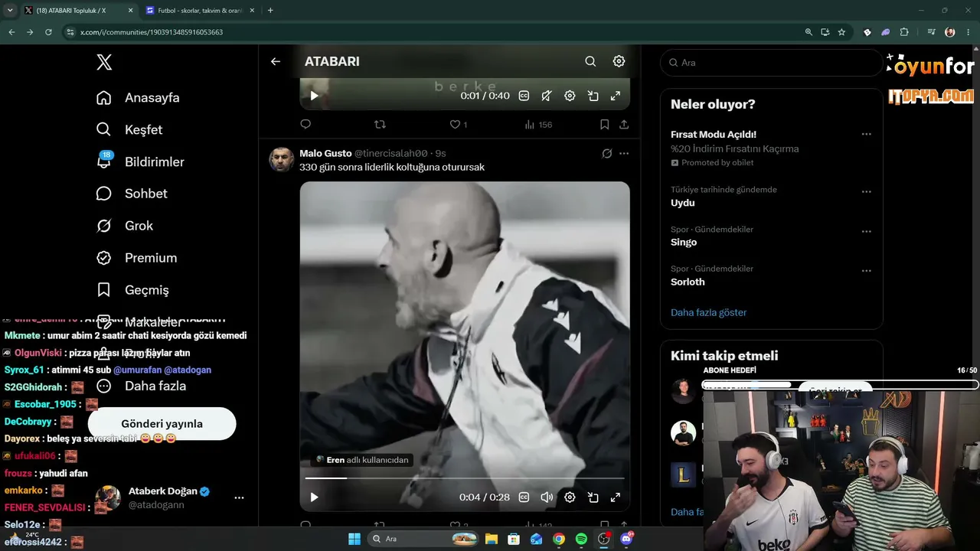This screenshot has width=980, height=551.
Task: Reload the current page
Action: (48, 32)
